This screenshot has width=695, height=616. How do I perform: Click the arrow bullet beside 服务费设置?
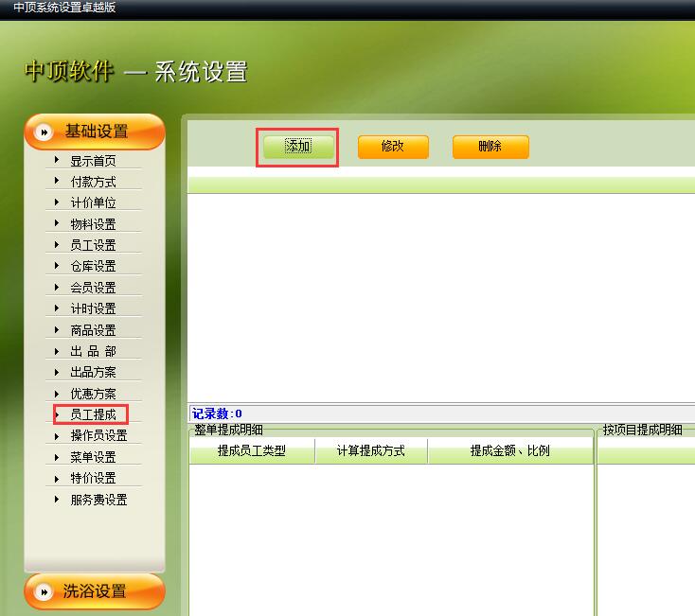57,499
